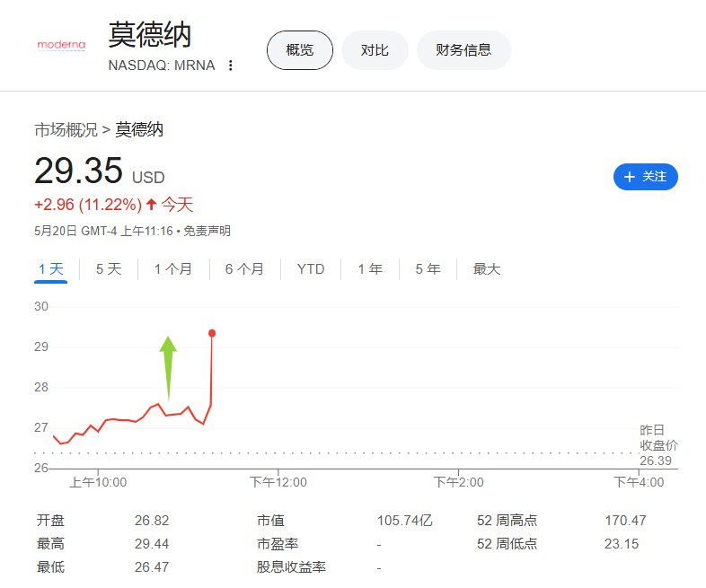The height and width of the screenshot is (588, 706).
Task: Click the 股息收益率 label
Action: (291, 567)
